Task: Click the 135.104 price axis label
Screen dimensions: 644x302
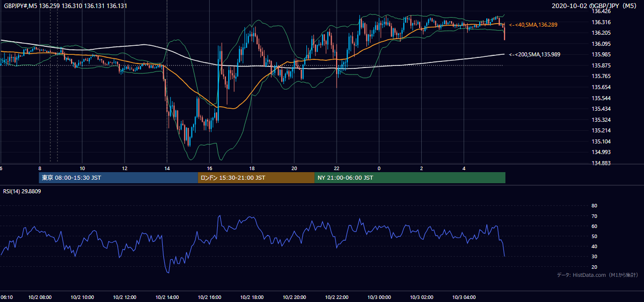Action: 601,141
